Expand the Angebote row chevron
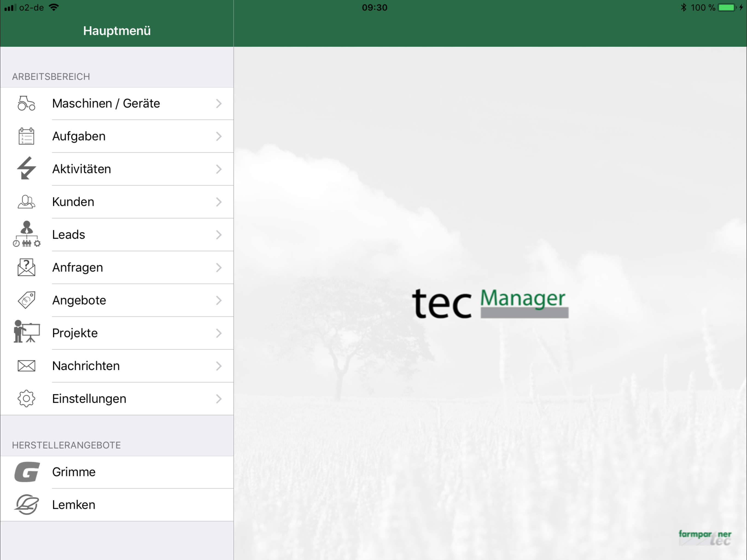Image resolution: width=747 pixels, height=560 pixels. coord(219,300)
